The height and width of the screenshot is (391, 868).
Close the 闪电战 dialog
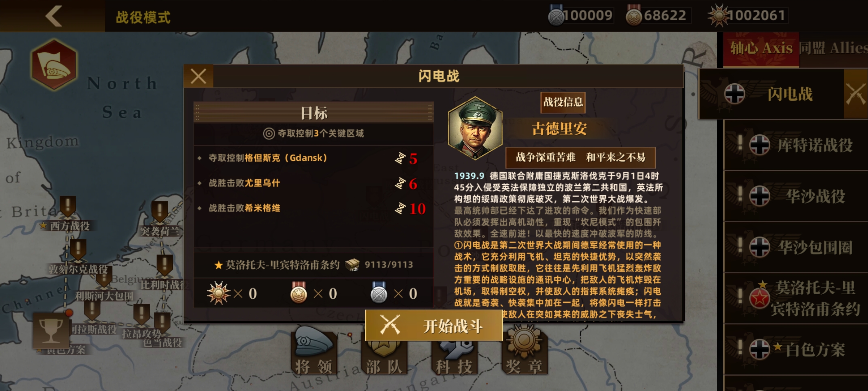pyautogui.click(x=199, y=76)
